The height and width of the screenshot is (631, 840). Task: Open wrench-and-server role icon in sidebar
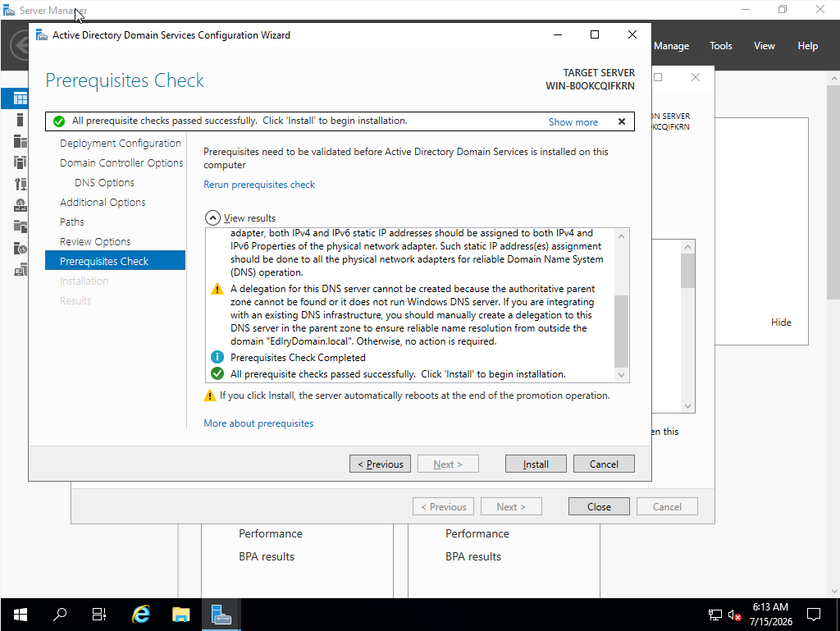click(20, 184)
